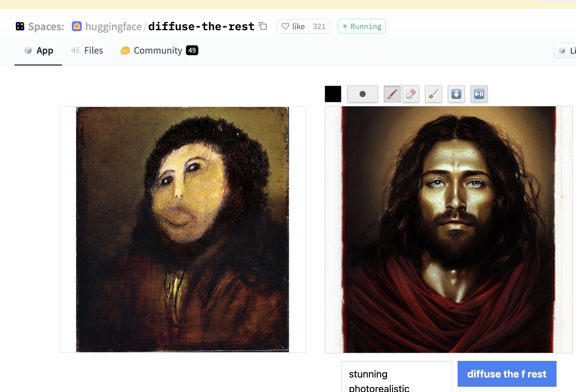Click the copy icon next to diffuse-the-rest
This screenshot has height=392, width=576.
(x=263, y=27)
